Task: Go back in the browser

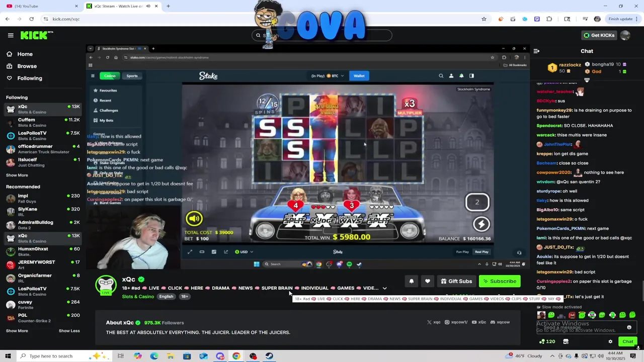Action: [7, 19]
